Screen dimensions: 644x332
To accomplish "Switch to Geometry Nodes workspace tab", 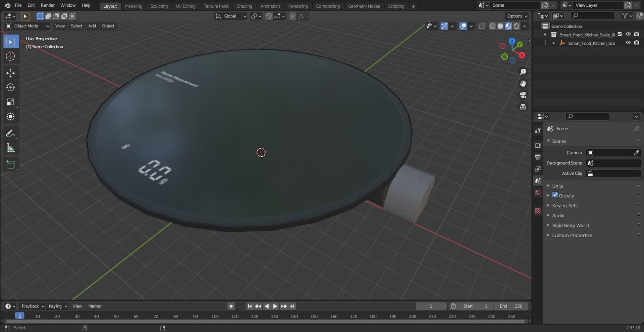I will click(x=364, y=6).
